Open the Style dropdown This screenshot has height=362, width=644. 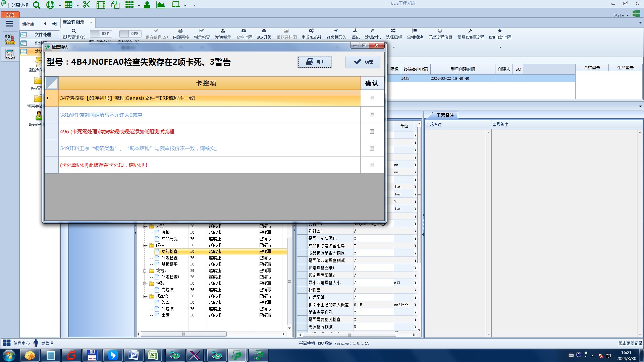[x=621, y=15]
